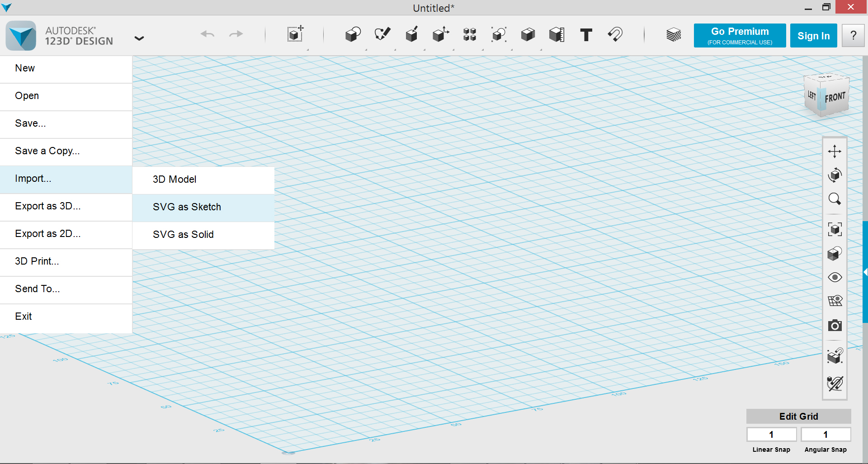Select Save a Copy... menu entry
This screenshot has height=464, width=868.
66,152
